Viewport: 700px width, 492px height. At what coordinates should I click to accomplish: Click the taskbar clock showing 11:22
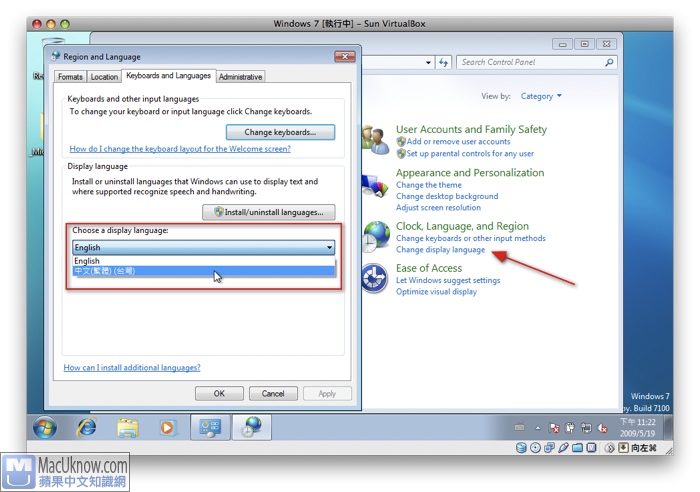(x=638, y=428)
